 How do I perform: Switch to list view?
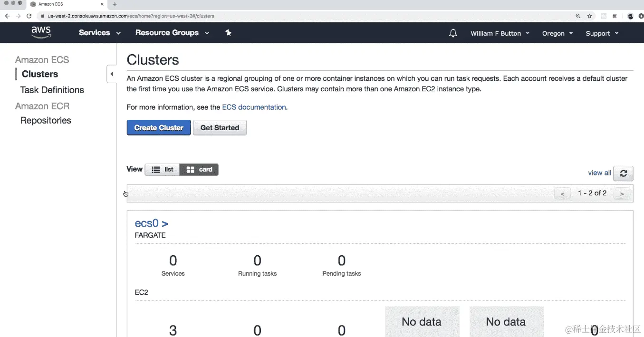(x=163, y=170)
